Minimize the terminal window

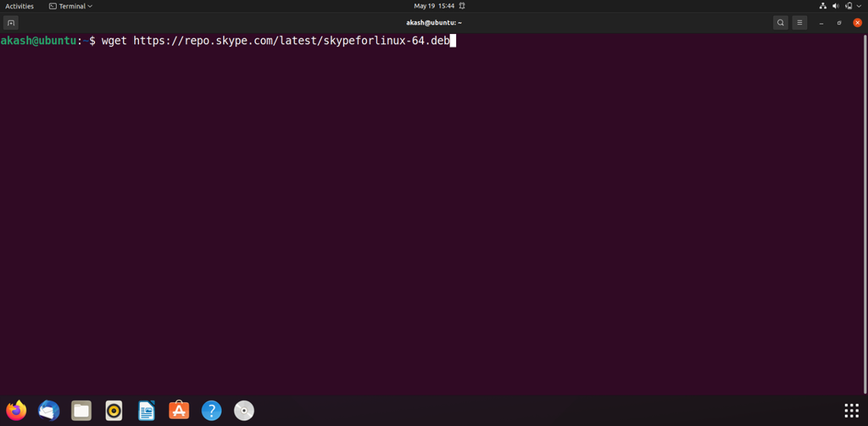pos(821,23)
